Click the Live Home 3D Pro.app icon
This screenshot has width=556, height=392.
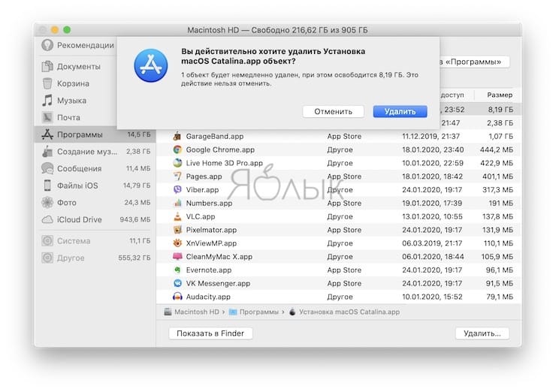click(x=177, y=163)
